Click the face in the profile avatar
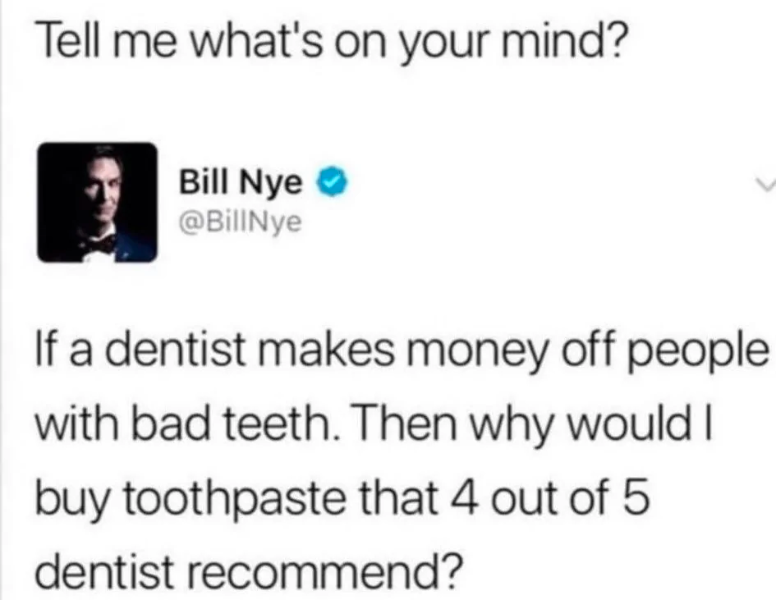Image resolution: width=776 pixels, height=600 pixels. point(103,193)
